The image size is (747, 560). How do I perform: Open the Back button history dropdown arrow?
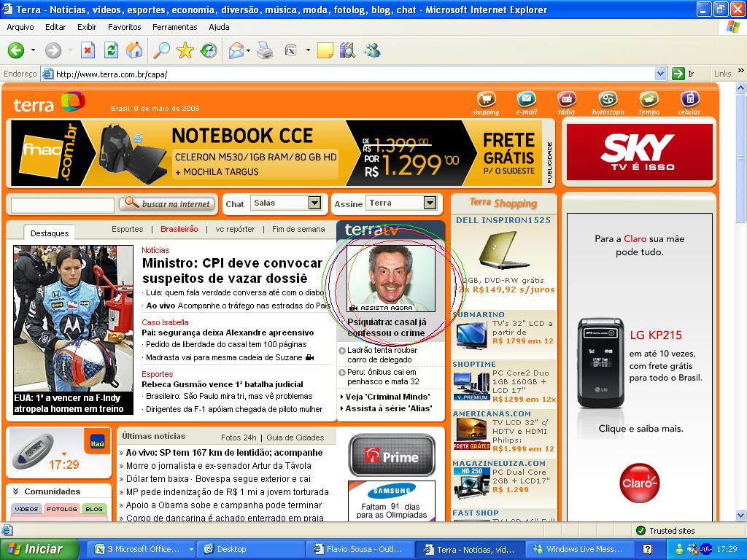33,50
